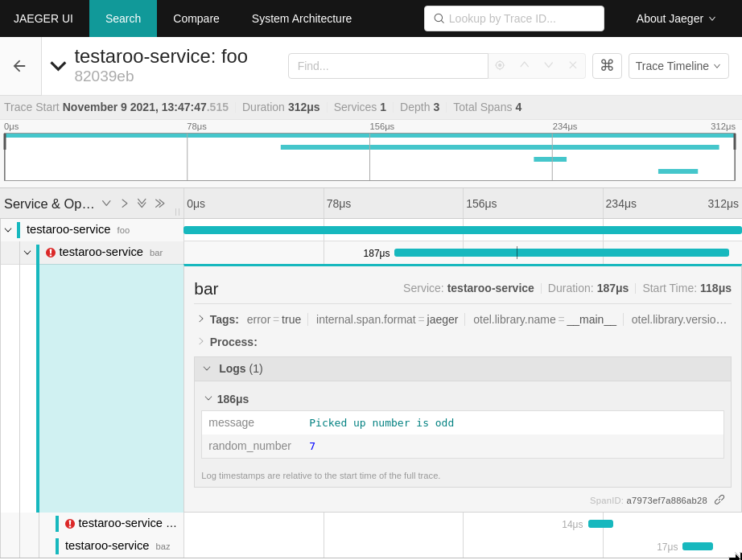742x560 pixels.
Task: Click the random_number value 7
Action: 311,446
